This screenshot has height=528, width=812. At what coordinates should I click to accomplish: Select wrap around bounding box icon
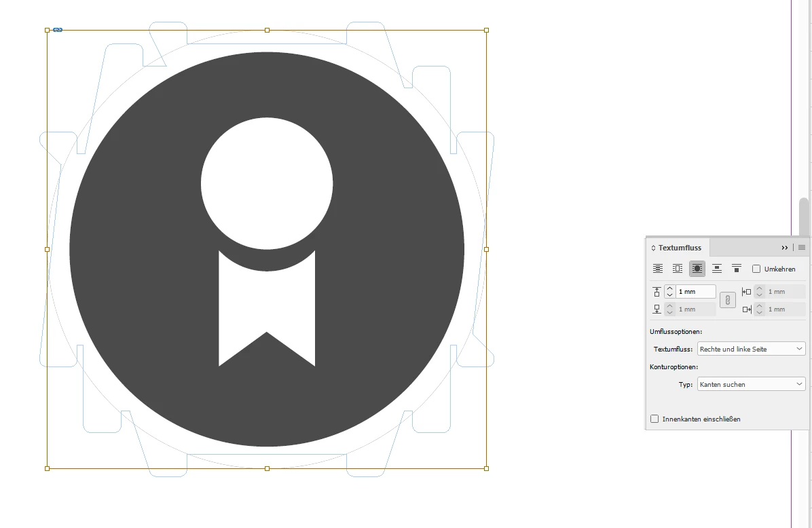click(x=678, y=269)
